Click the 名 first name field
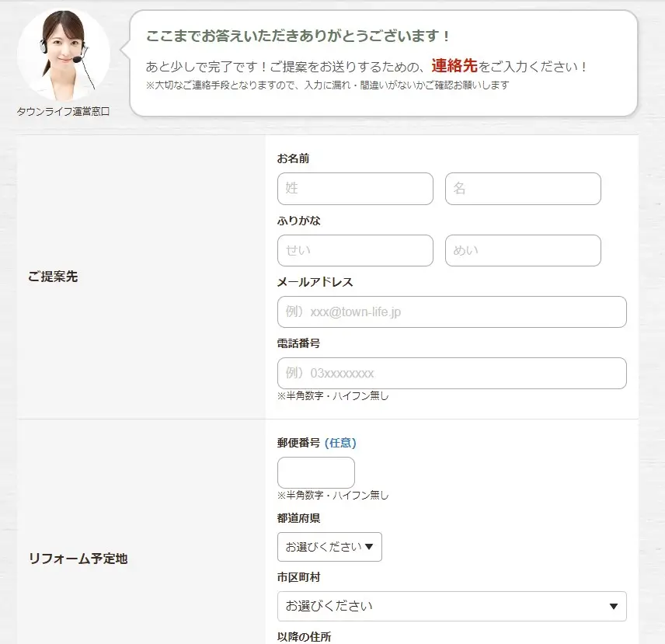The image size is (665, 644). pyautogui.click(x=523, y=189)
